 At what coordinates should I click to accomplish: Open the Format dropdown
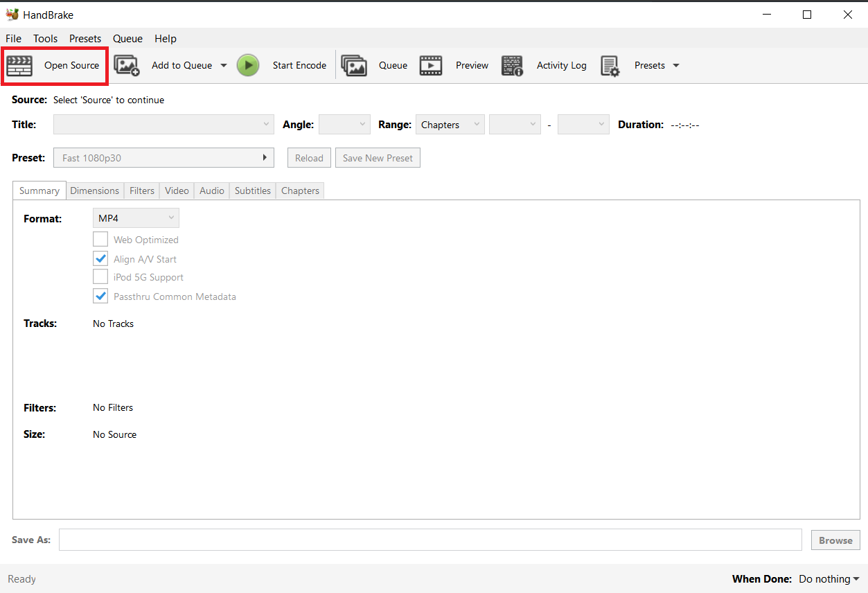[136, 217]
